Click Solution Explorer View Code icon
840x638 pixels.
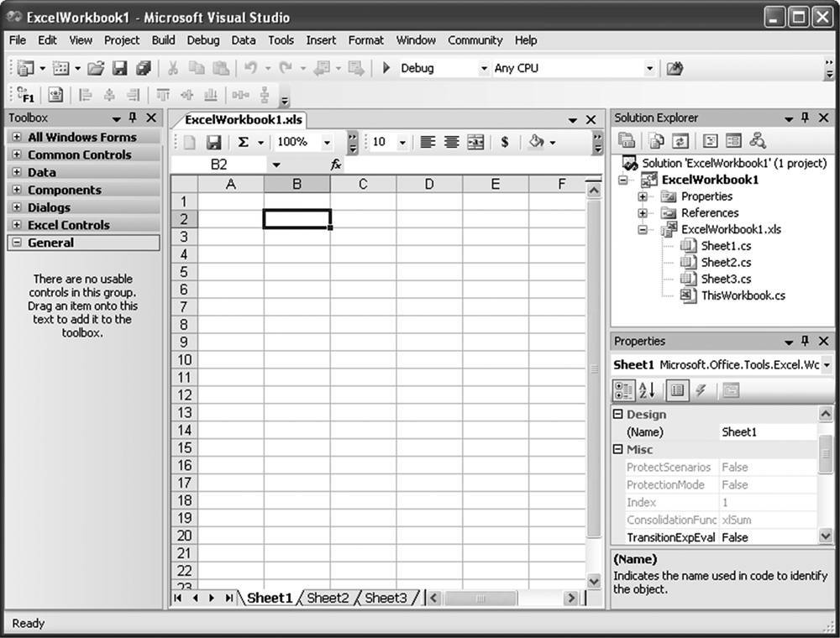[710, 141]
